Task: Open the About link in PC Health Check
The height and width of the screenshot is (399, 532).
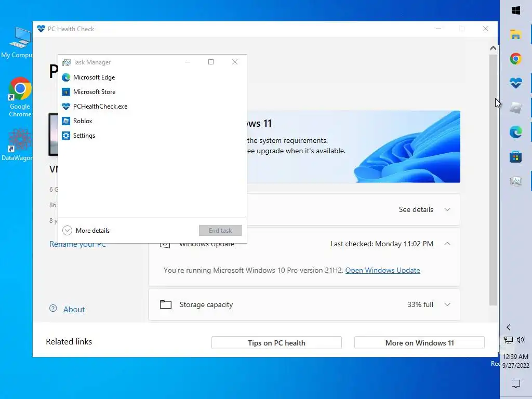Action: 74,310
